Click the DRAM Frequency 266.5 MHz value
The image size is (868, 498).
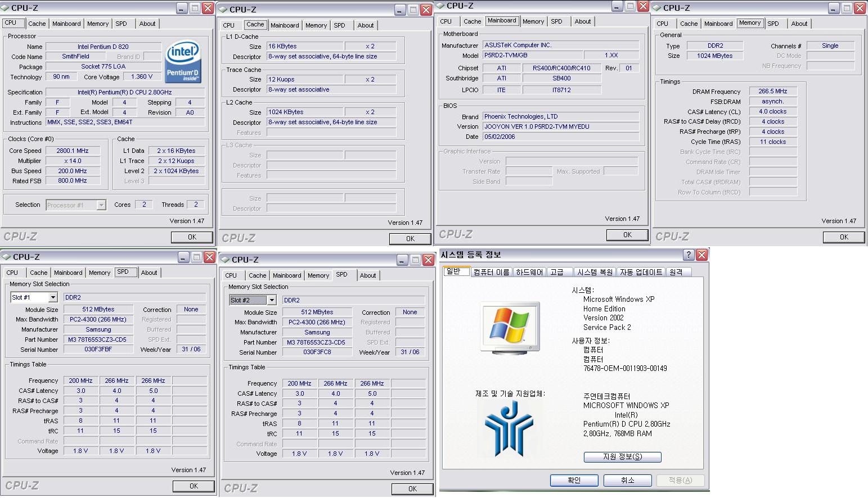coord(773,92)
